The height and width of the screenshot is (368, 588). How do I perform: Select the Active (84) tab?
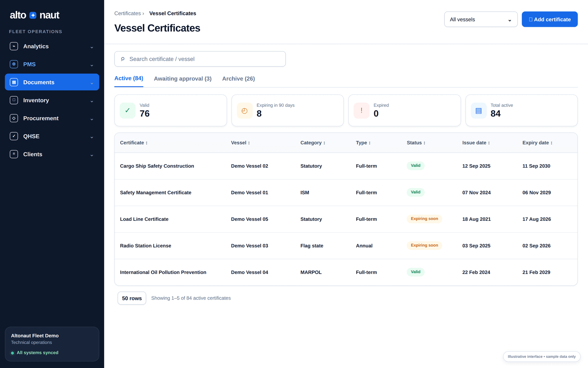(129, 78)
